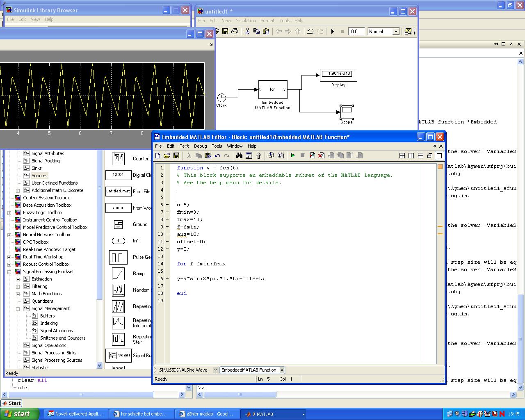Click the Undo arrow in editor toolbar
Image resolution: width=525 pixels, height=420 pixels.
217,155
